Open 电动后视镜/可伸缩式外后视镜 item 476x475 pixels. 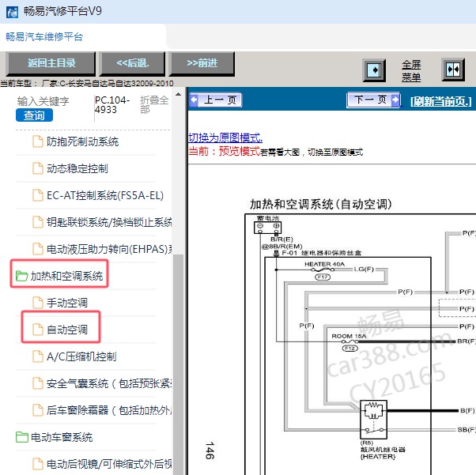click(109, 464)
